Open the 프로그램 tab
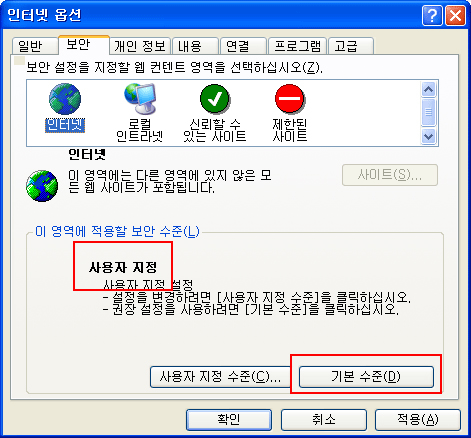 [x=297, y=46]
